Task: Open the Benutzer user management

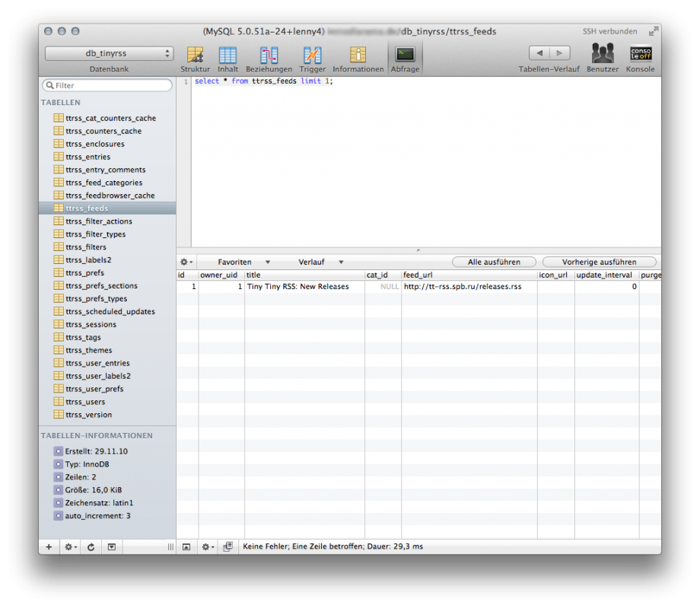Action: (603, 58)
